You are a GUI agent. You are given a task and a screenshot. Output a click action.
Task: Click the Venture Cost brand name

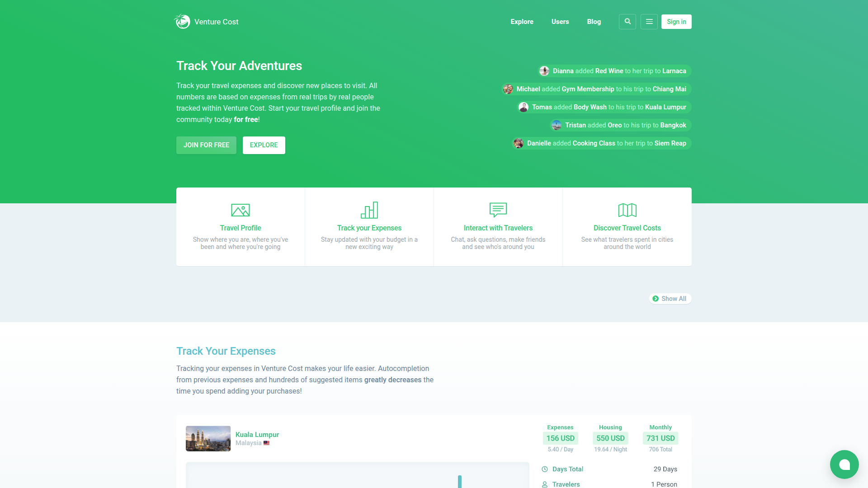tap(216, 22)
